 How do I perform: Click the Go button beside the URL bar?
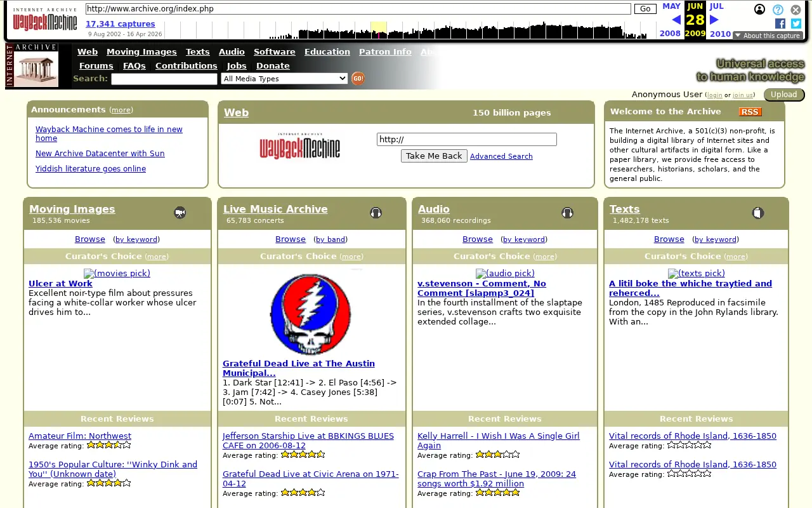[x=645, y=9]
